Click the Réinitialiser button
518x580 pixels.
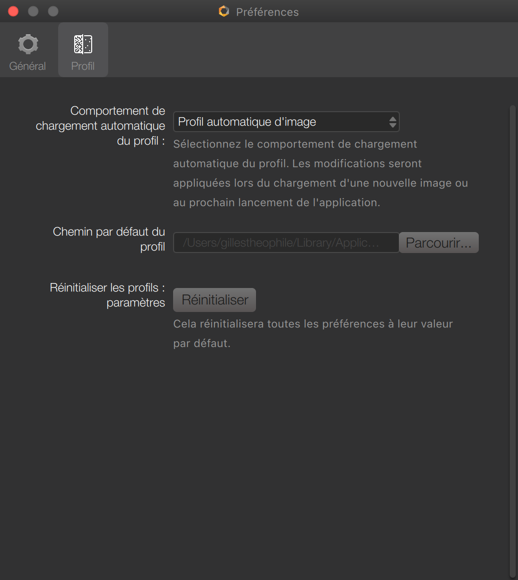215,300
